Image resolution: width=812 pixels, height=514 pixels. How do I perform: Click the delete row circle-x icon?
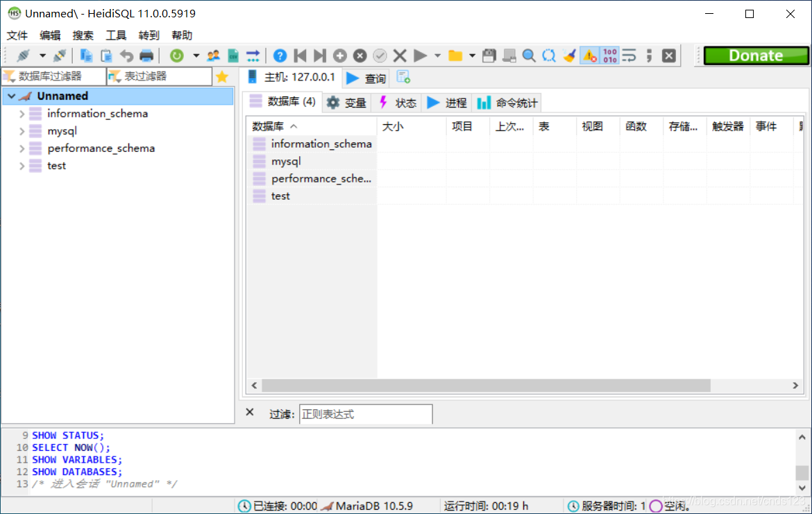(360, 55)
